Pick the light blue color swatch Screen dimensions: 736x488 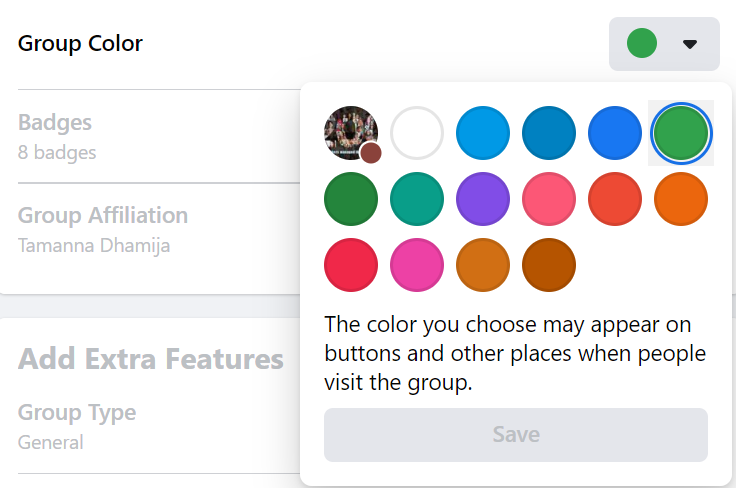[x=483, y=133]
